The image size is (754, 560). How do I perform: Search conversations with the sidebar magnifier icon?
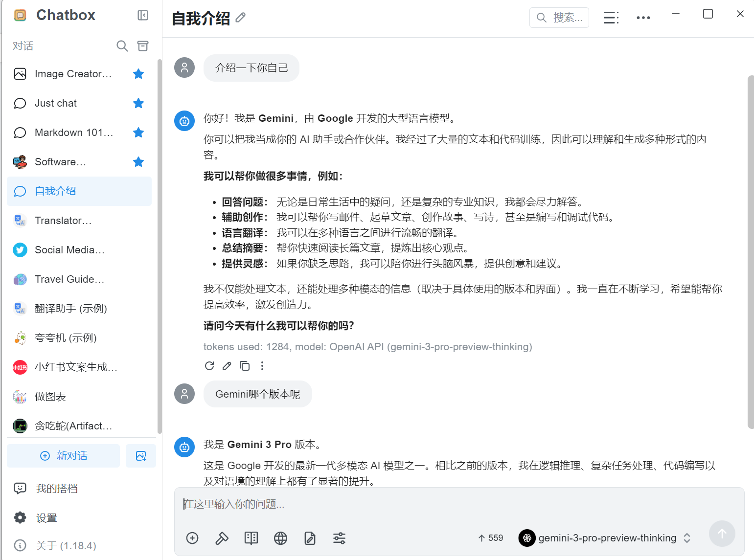(x=122, y=46)
